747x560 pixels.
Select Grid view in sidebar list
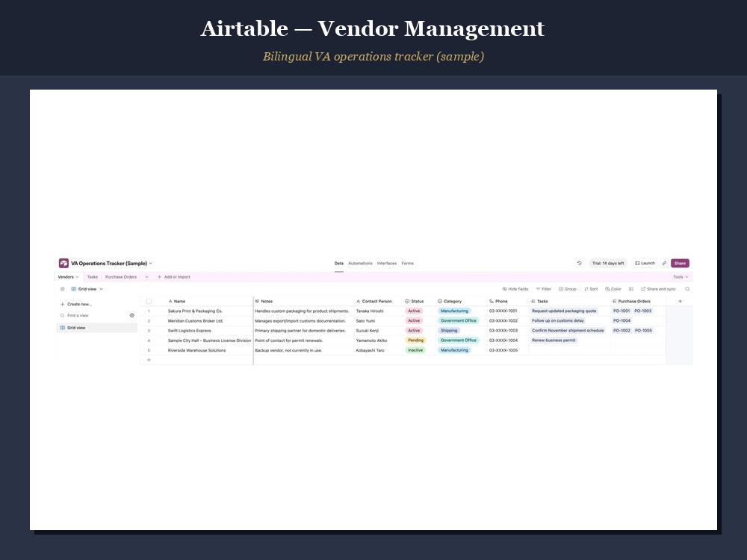[x=97, y=328]
